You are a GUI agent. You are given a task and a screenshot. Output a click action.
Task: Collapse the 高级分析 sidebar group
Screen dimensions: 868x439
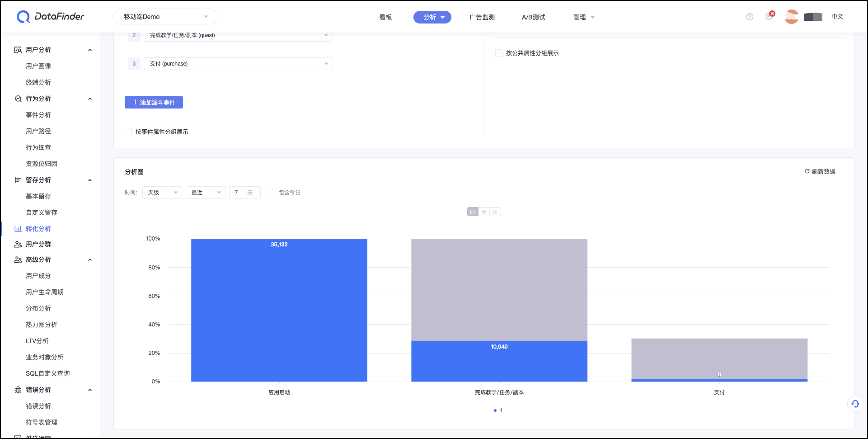click(x=90, y=260)
